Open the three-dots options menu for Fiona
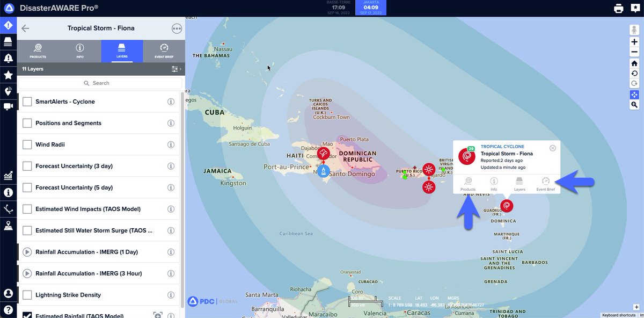 177,28
